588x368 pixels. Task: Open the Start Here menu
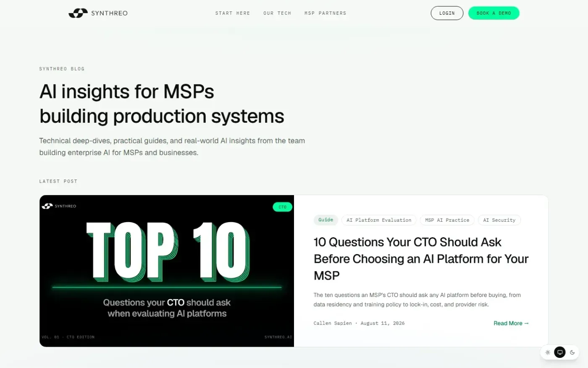233,13
